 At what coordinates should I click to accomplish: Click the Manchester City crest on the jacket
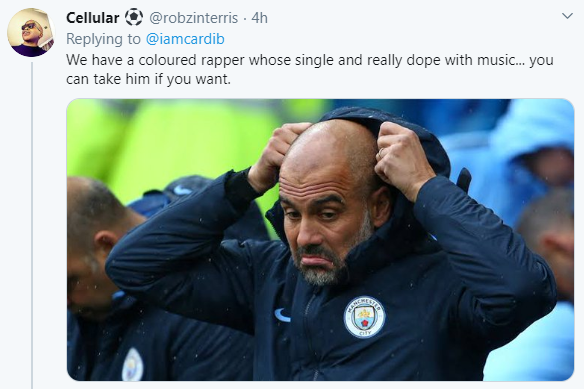click(x=364, y=317)
